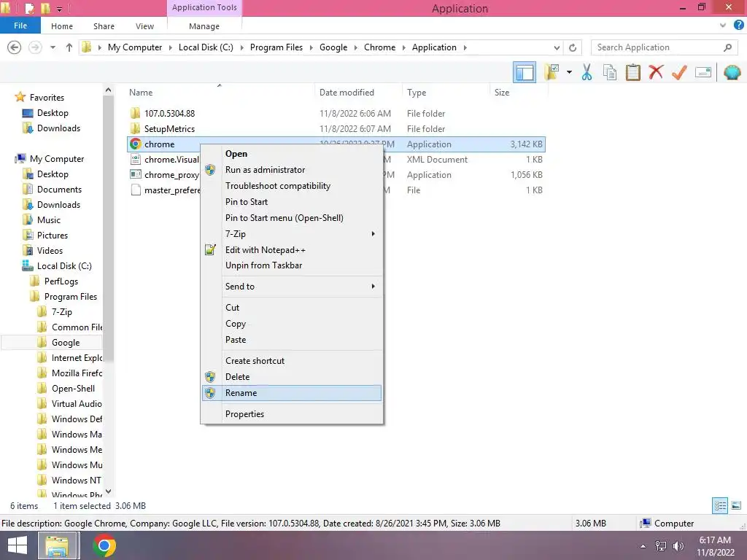The height and width of the screenshot is (560, 747).
Task: Switch to Details view icon in status bar
Action: [x=720, y=505]
